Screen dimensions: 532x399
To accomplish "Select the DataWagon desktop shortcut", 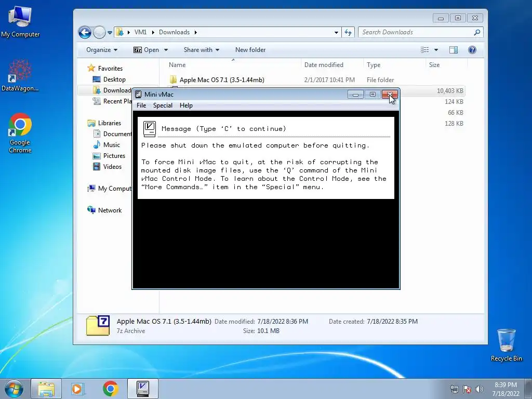I will 20,76.
